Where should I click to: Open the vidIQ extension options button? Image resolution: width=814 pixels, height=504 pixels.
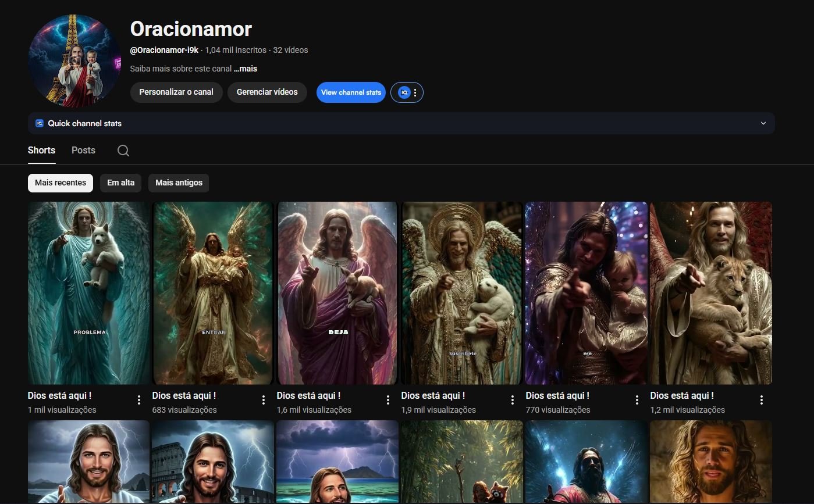(x=407, y=92)
